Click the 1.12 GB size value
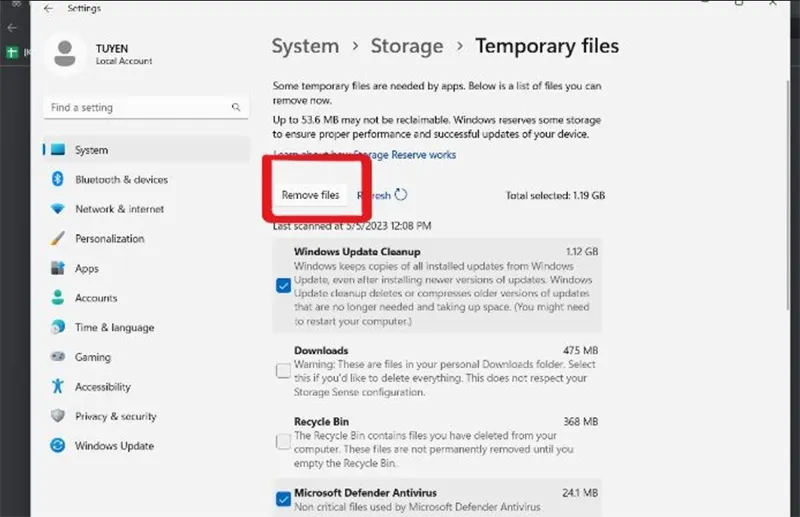 [x=582, y=252]
